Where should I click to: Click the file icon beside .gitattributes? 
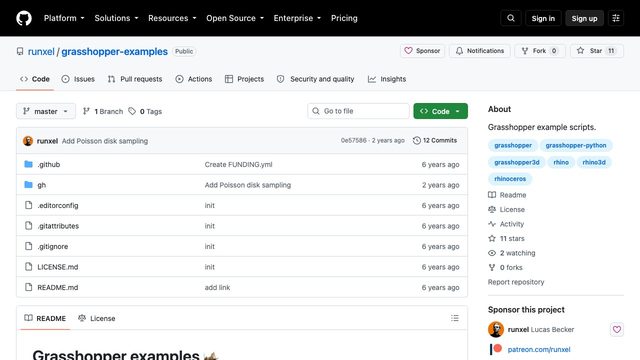(28, 226)
